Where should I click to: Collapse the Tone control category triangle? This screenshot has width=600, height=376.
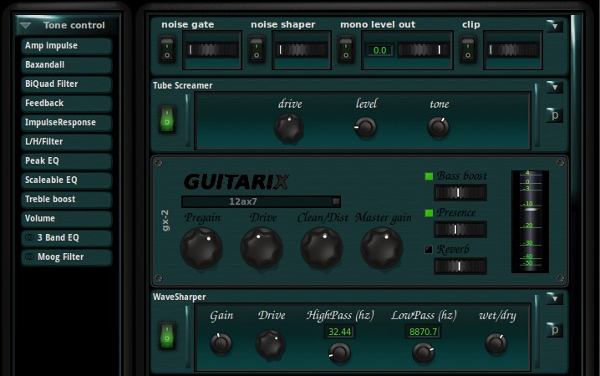tap(26, 25)
